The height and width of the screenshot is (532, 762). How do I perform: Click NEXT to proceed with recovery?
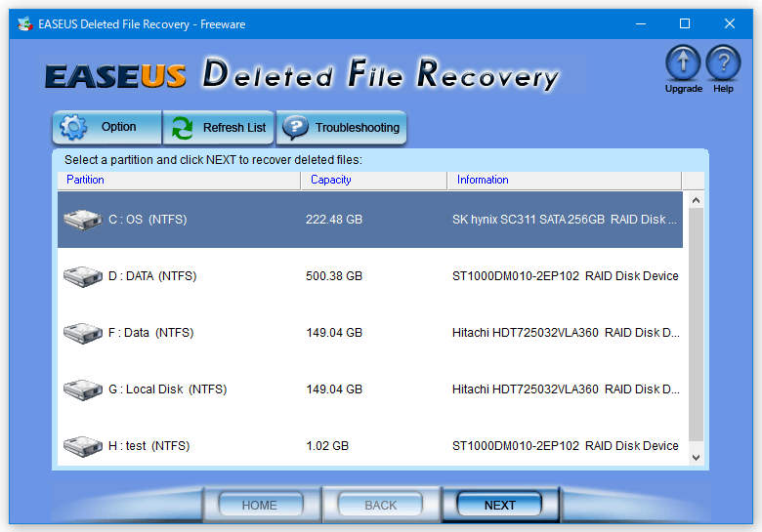click(x=499, y=506)
